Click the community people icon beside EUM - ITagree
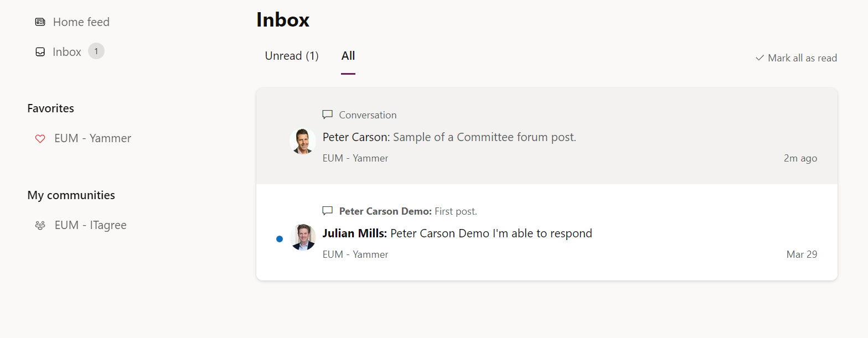This screenshot has width=868, height=338. (x=40, y=226)
